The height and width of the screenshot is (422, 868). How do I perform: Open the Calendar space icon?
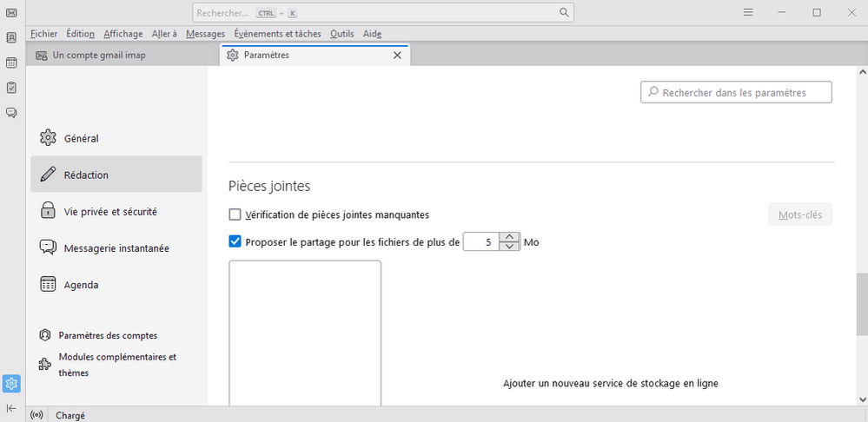[11, 63]
